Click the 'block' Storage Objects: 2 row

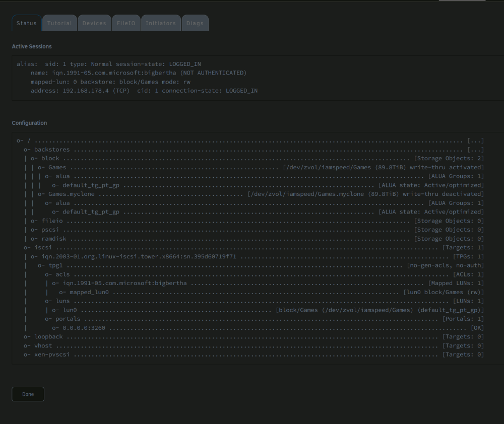point(257,158)
